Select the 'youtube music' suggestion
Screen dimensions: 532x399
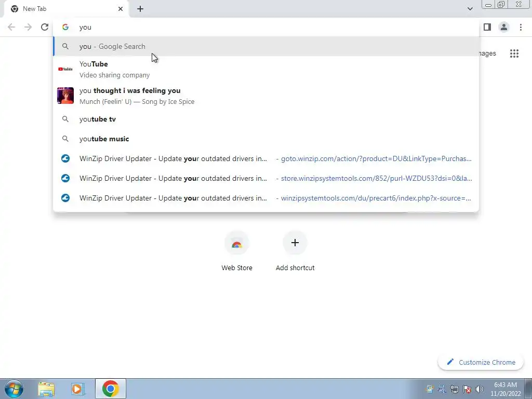pyautogui.click(x=267, y=139)
